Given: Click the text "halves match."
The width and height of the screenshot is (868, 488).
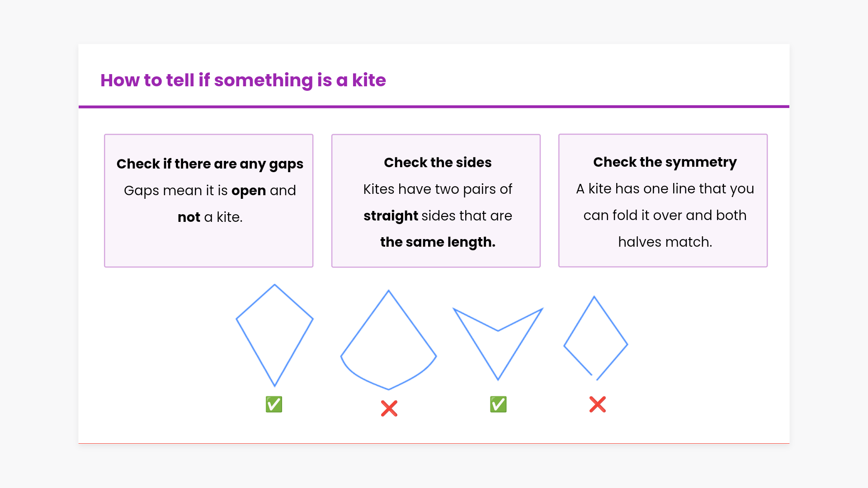Looking at the screenshot, I should (665, 242).
